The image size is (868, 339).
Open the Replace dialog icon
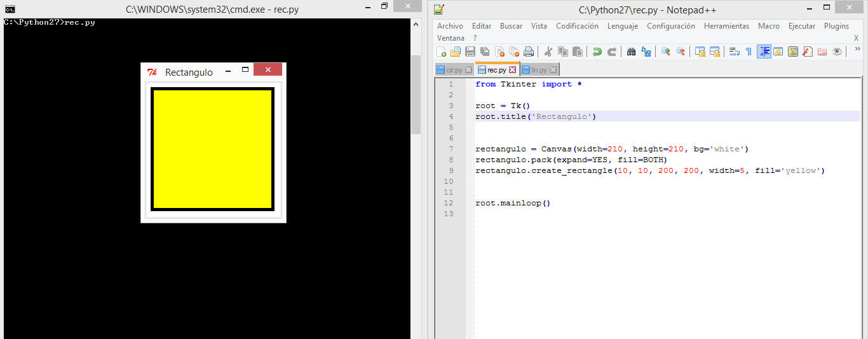tap(646, 52)
